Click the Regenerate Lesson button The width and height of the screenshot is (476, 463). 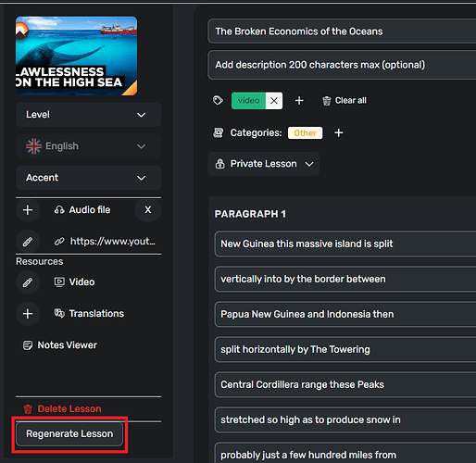coord(69,433)
